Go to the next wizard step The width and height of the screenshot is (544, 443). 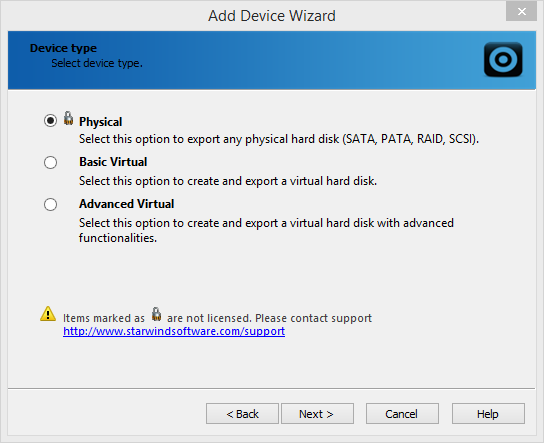tap(317, 414)
